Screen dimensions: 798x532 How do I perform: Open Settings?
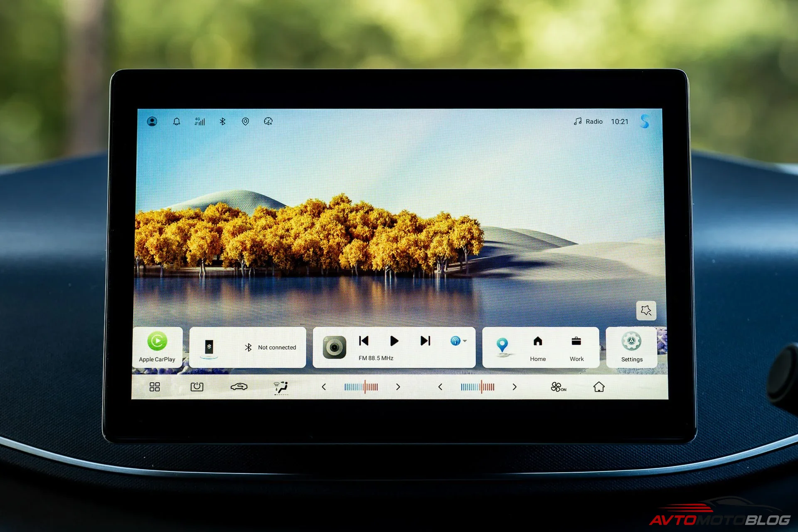(x=632, y=347)
